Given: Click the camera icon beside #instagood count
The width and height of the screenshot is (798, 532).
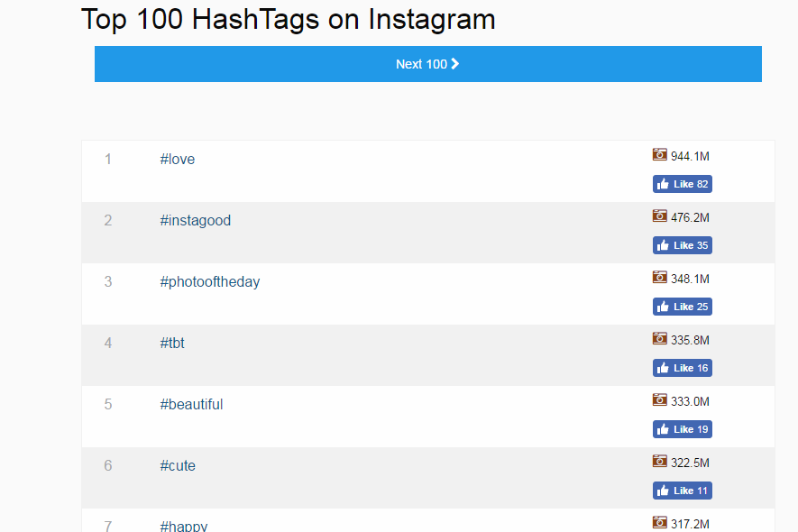Looking at the screenshot, I should click(660, 216).
